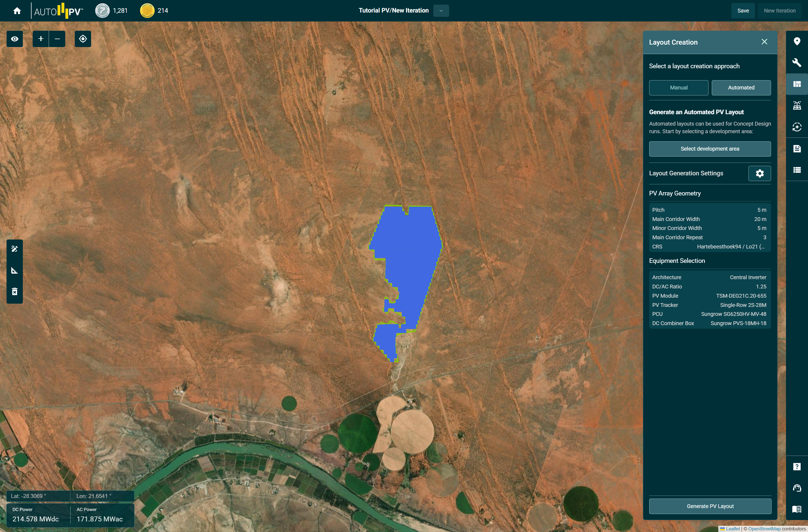This screenshot has width=808, height=532.
Task: Click the delete shape trash tool
Action: click(x=15, y=292)
